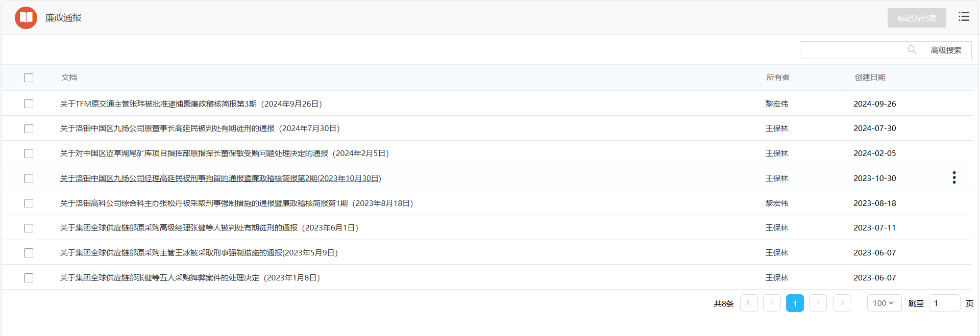The height and width of the screenshot is (336, 980).
Task: Open the 关于TFM原交通主管张玮被批准逮捕 document
Action: click(191, 104)
